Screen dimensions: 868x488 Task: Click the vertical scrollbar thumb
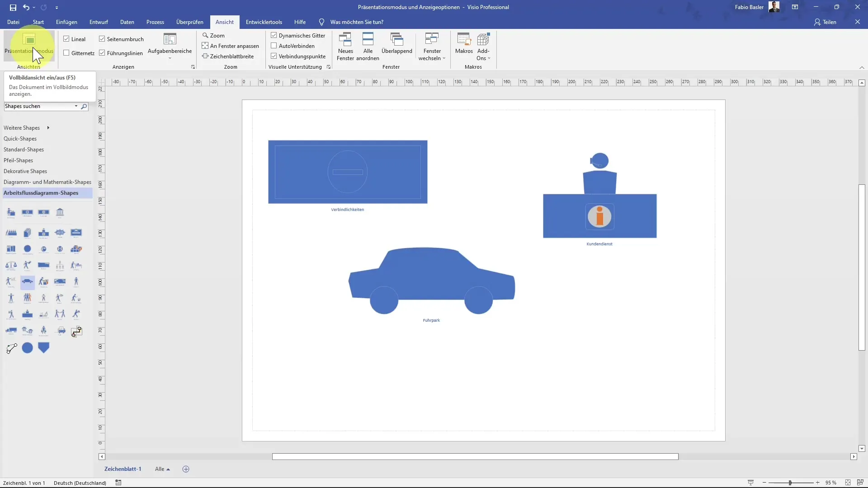tap(862, 267)
